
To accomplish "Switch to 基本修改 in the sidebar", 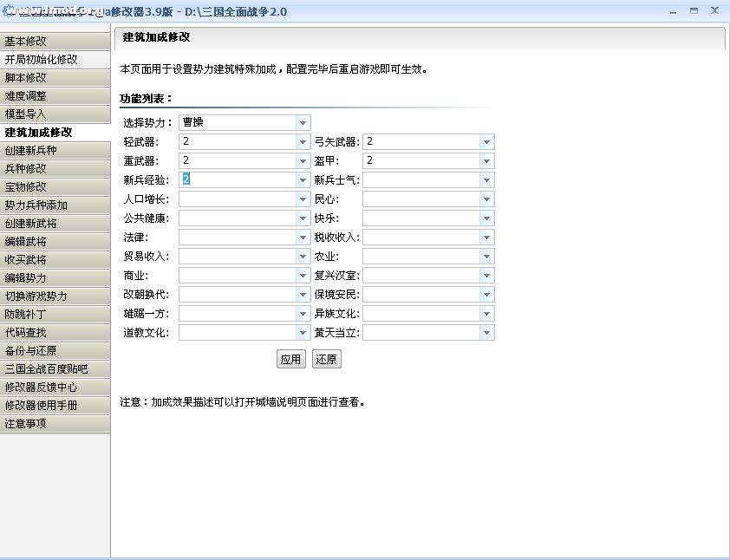I will [55, 42].
